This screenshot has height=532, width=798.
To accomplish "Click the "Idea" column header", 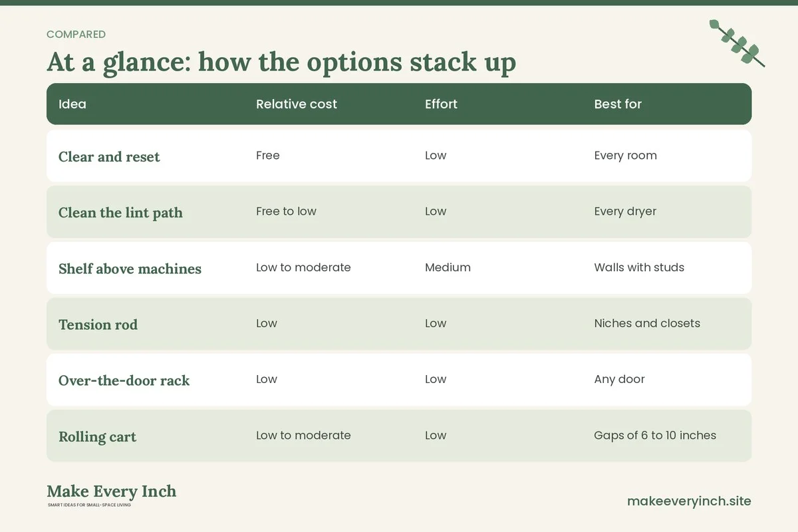I will click(72, 104).
